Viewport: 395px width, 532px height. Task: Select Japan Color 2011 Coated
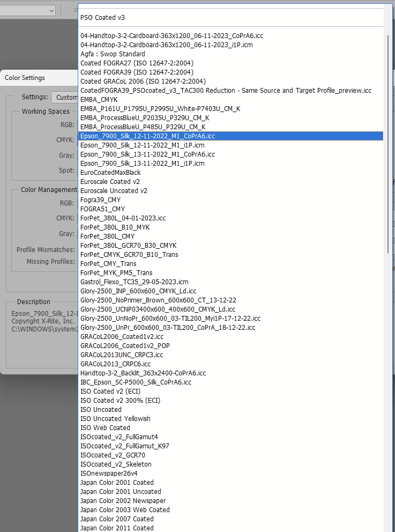[x=230, y=528]
